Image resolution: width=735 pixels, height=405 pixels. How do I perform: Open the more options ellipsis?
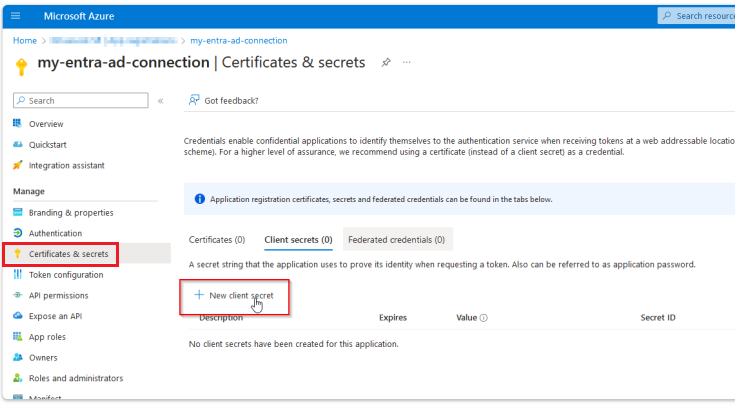point(406,62)
